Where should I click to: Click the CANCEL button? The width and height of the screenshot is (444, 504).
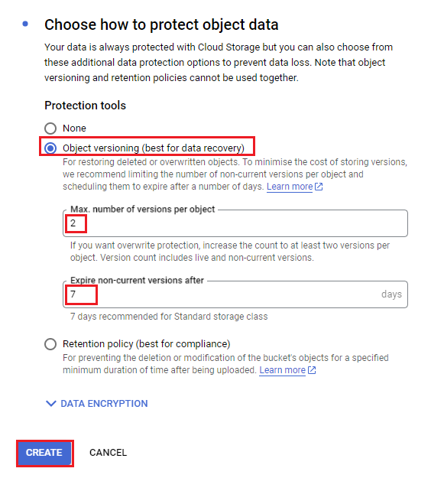tap(109, 453)
